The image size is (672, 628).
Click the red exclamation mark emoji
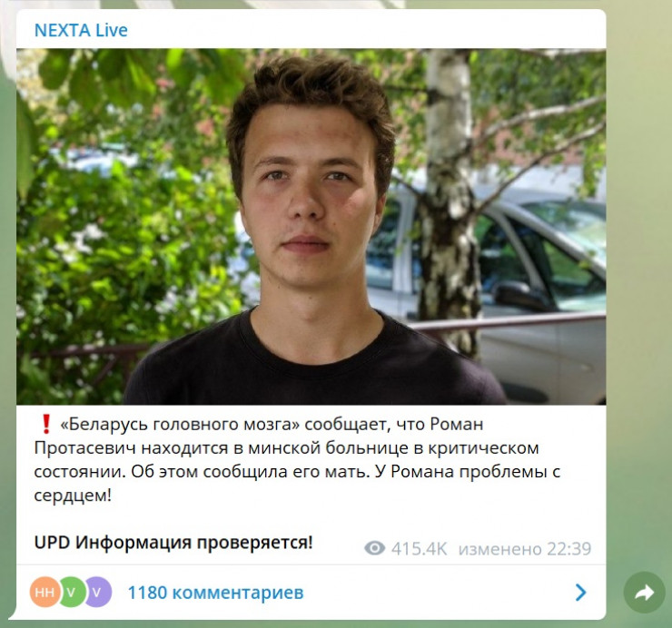45,424
